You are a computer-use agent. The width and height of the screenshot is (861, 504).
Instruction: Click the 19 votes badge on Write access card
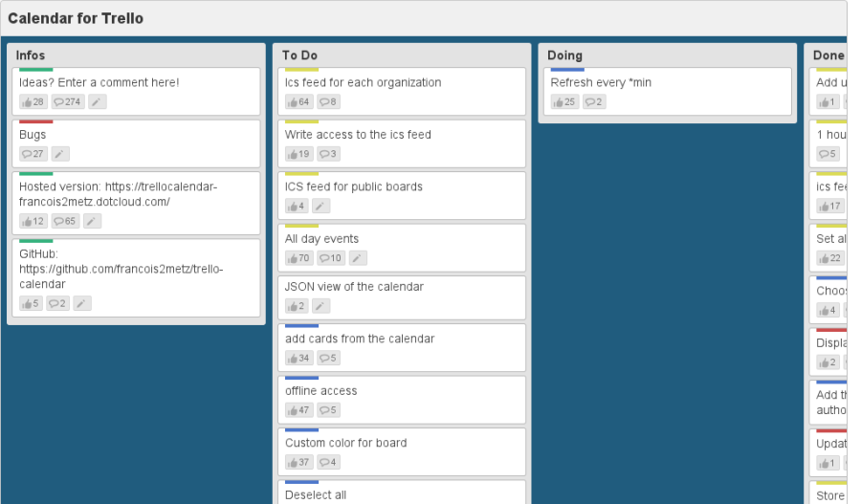pos(298,154)
